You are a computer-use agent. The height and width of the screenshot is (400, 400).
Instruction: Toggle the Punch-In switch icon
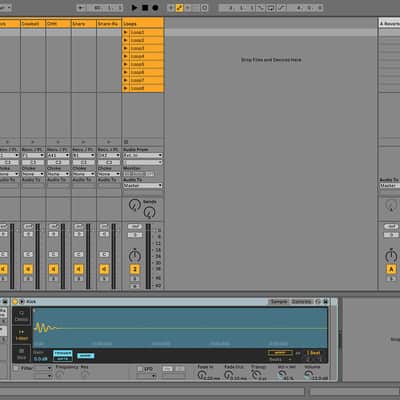tap(261, 8)
